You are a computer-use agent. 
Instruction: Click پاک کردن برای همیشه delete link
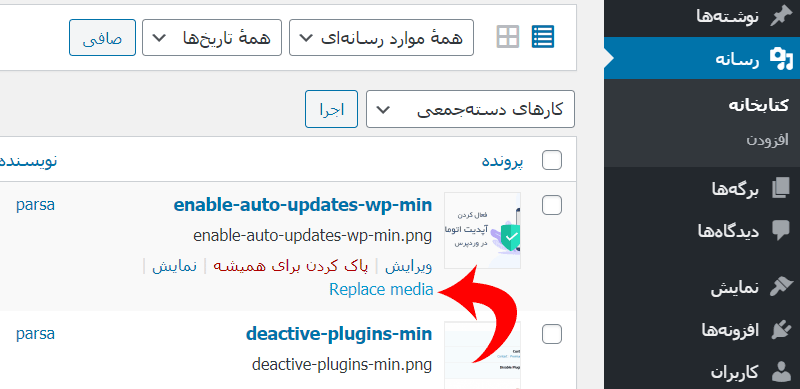coord(290,266)
